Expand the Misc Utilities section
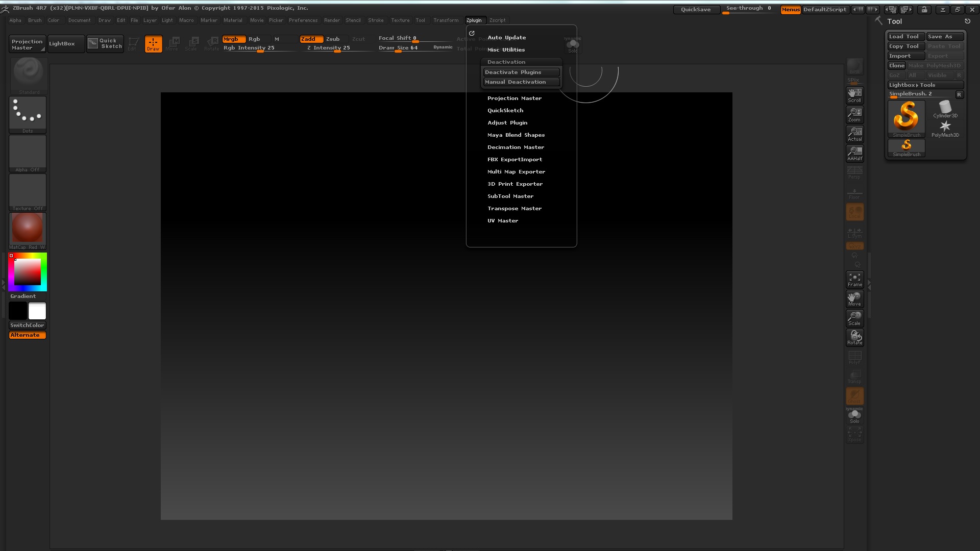 pyautogui.click(x=506, y=50)
